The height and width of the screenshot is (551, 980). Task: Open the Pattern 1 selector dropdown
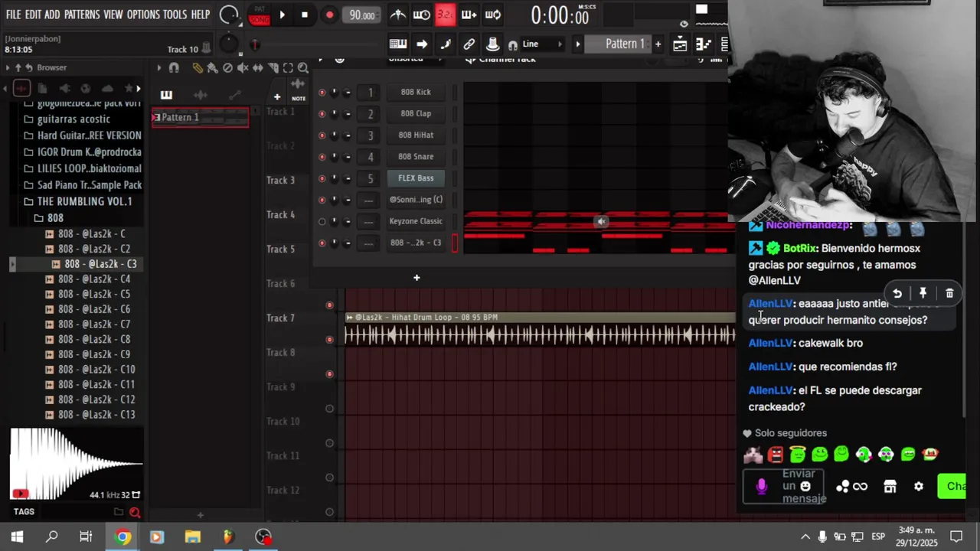pos(625,44)
